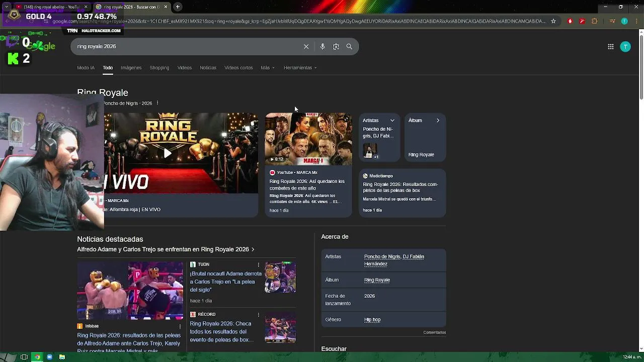Image resolution: width=644 pixels, height=362 pixels.
Task: Expand the Más dropdown
Action: (268, 68)
